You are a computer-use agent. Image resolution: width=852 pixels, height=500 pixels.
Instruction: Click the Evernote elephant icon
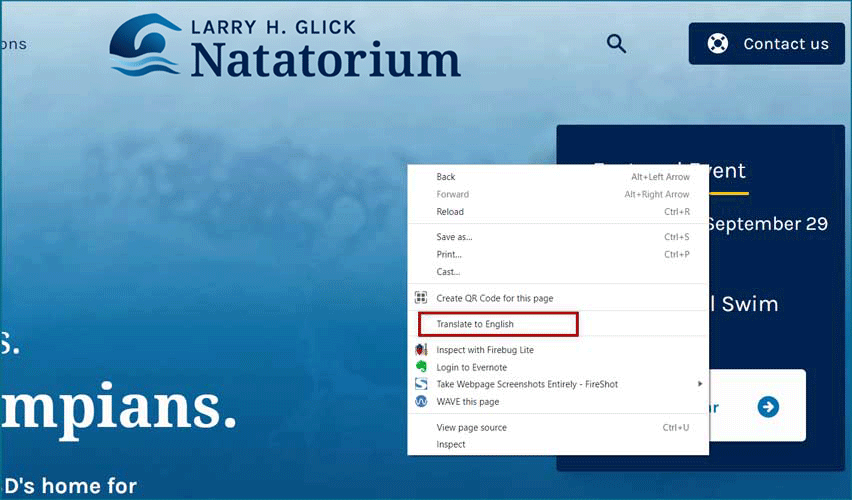[421, 367]
